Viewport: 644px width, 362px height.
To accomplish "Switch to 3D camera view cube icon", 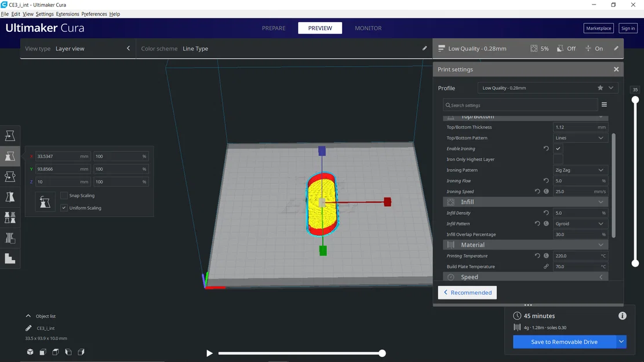I will pos(30,352).
